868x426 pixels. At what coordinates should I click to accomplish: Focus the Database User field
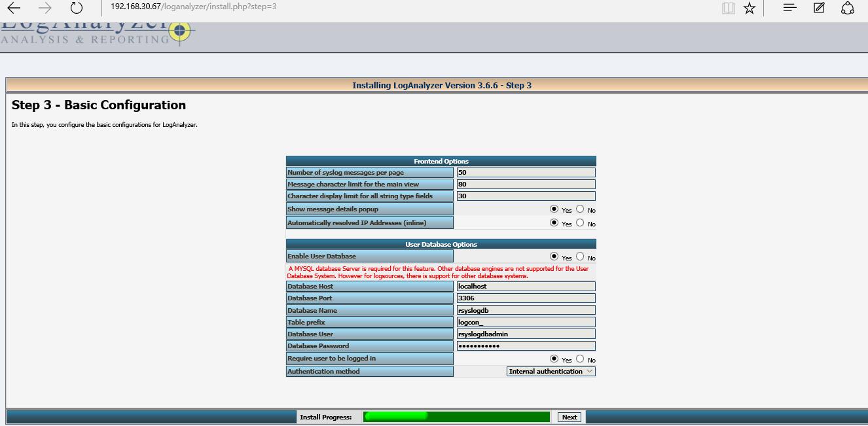pyautogui.click(x=526, y=334)
